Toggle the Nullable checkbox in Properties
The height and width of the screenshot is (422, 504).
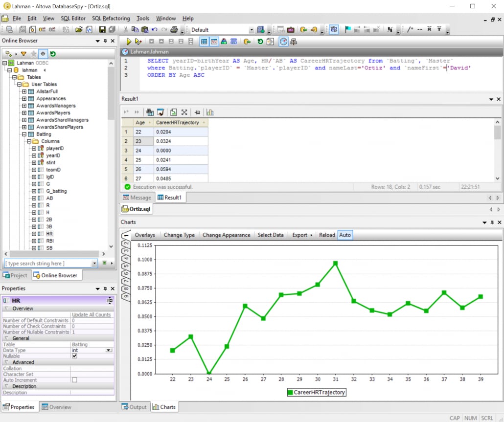74,356
